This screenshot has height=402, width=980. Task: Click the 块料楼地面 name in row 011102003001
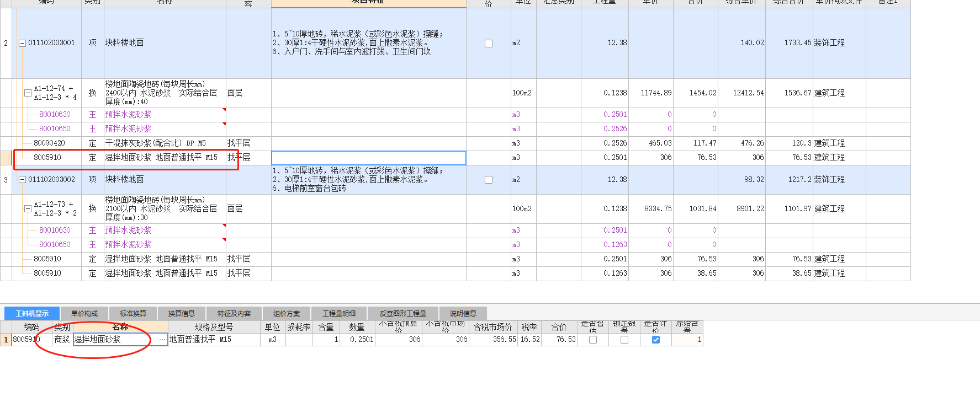(x=125, y=43)
